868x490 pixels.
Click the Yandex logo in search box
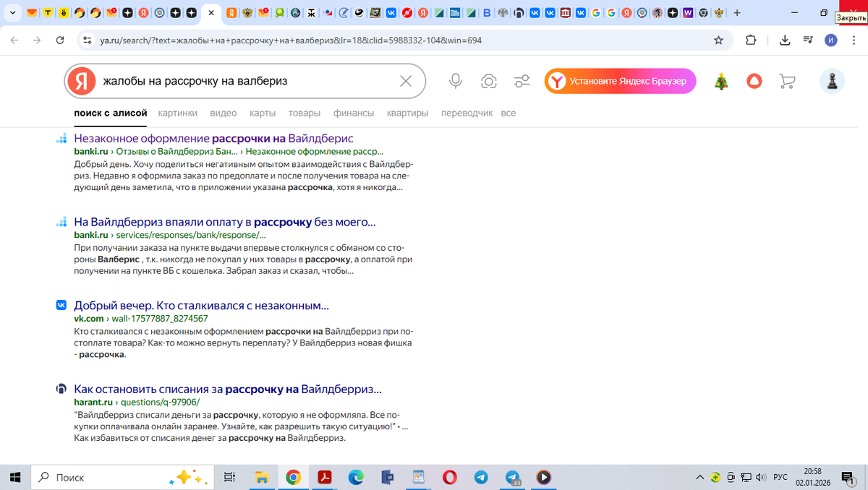pos(81,81)
